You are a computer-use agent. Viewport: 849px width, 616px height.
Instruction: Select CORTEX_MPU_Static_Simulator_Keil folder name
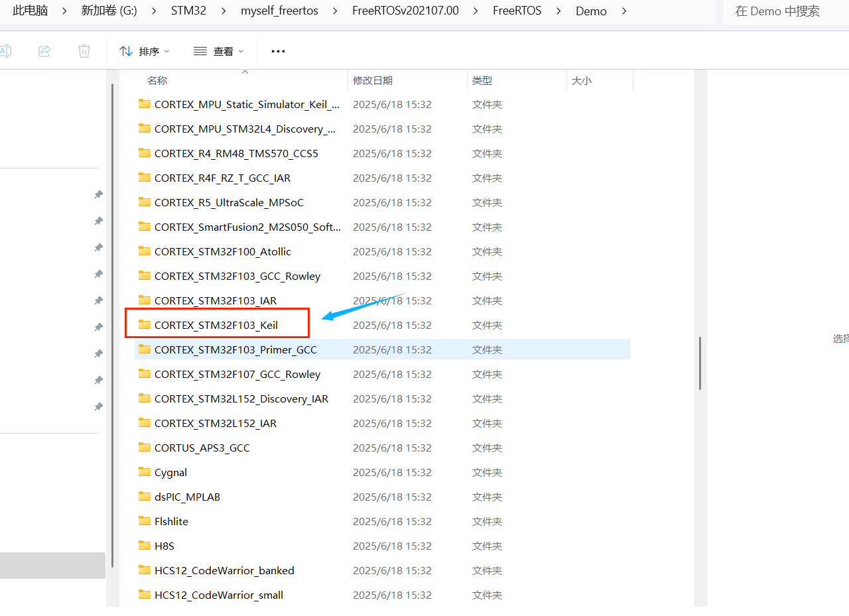pyautogui.click(x=247, y=104)
